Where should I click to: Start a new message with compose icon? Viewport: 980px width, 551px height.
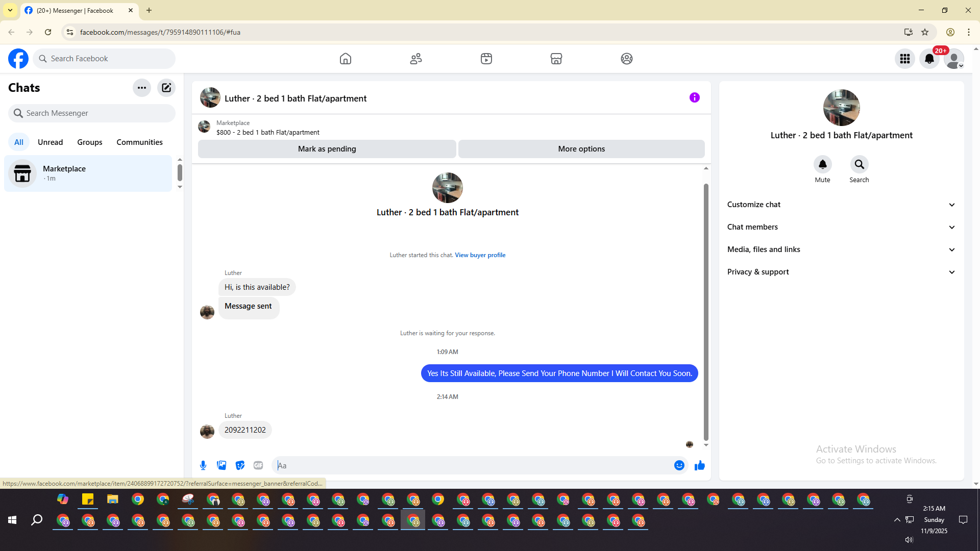click(x=166, y=88)
